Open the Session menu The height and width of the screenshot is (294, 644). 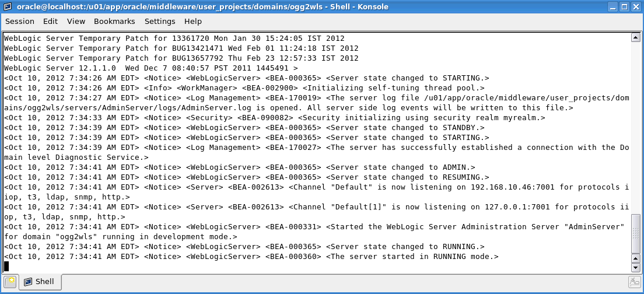tap(20, 21)
